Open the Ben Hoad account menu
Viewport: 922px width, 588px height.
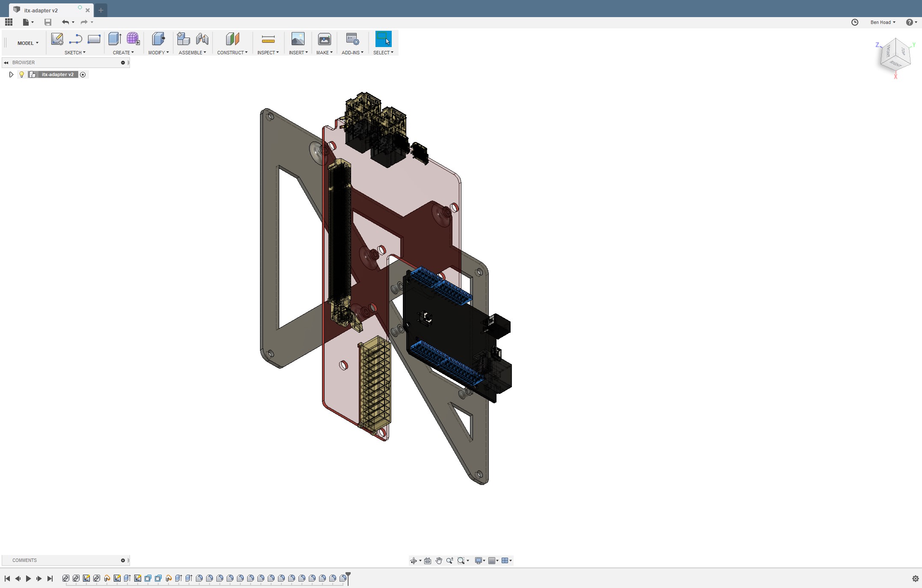(x=883, y=22)
